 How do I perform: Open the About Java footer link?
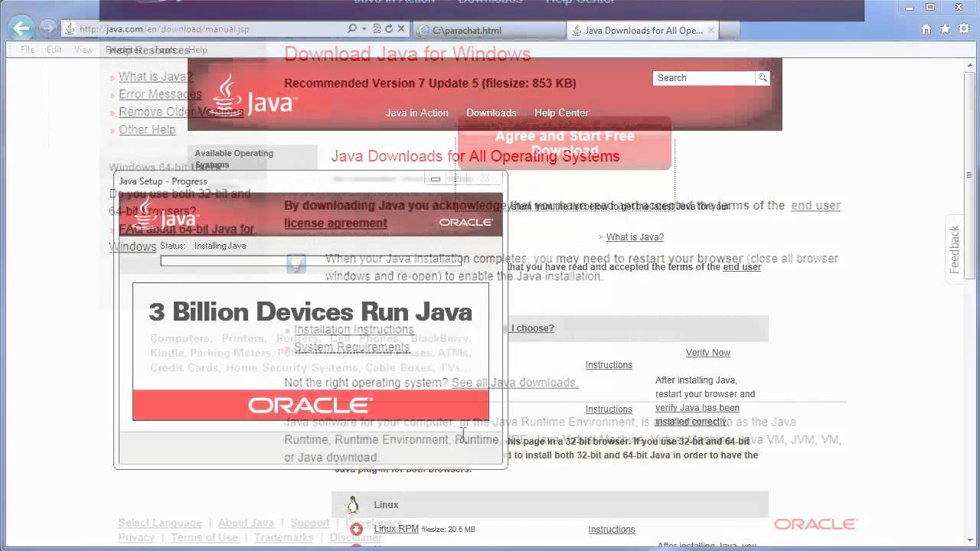point(246,523)
